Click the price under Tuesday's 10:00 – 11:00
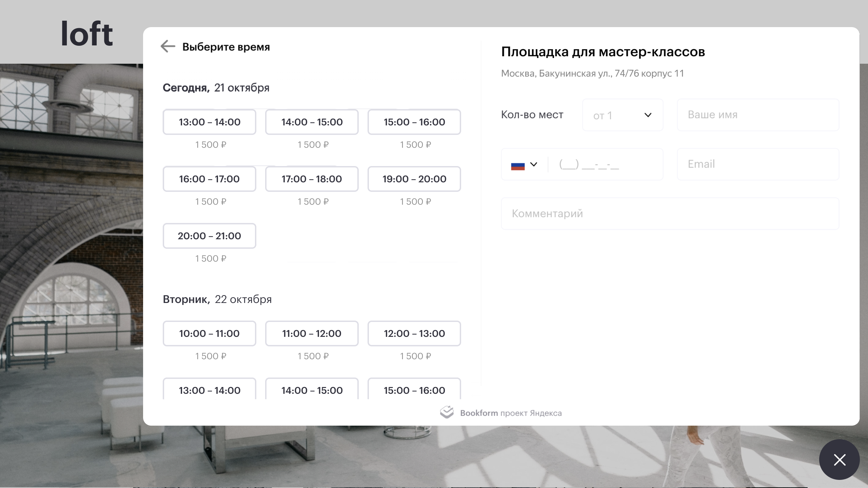This screenshot has height=488, width=868. pyautogui.click(x=211, y=356)
